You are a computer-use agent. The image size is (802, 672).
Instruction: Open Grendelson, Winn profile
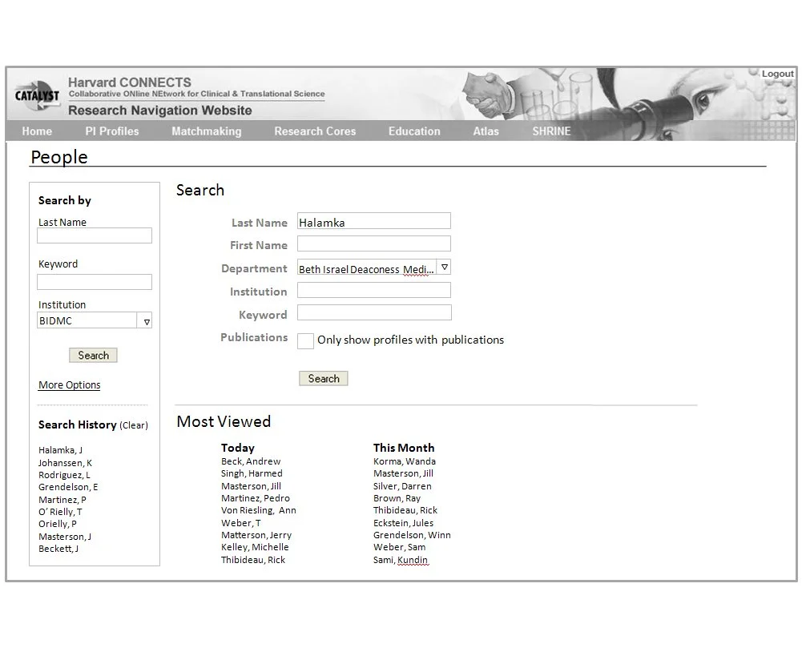coord(413,535)
